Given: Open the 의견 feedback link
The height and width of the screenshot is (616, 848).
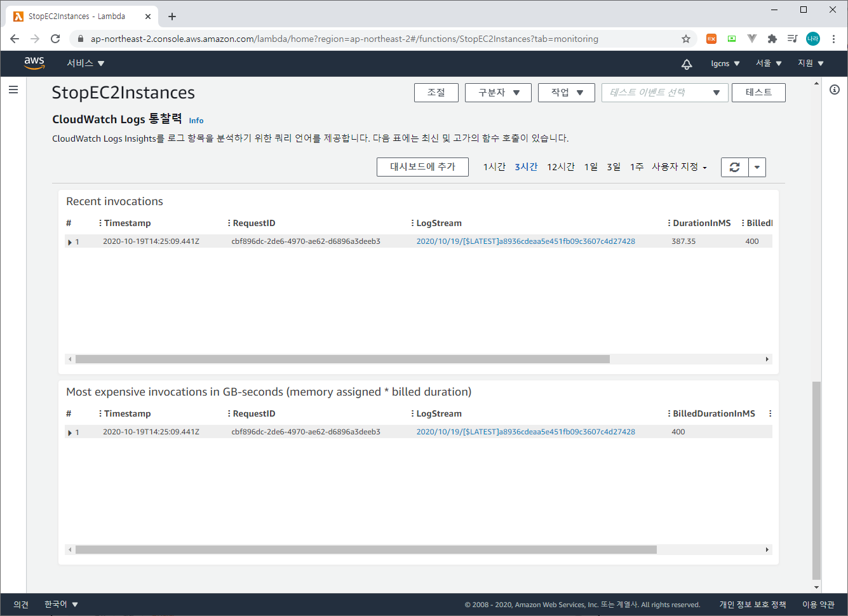Looking at the screenshot, I should point(21,605).
